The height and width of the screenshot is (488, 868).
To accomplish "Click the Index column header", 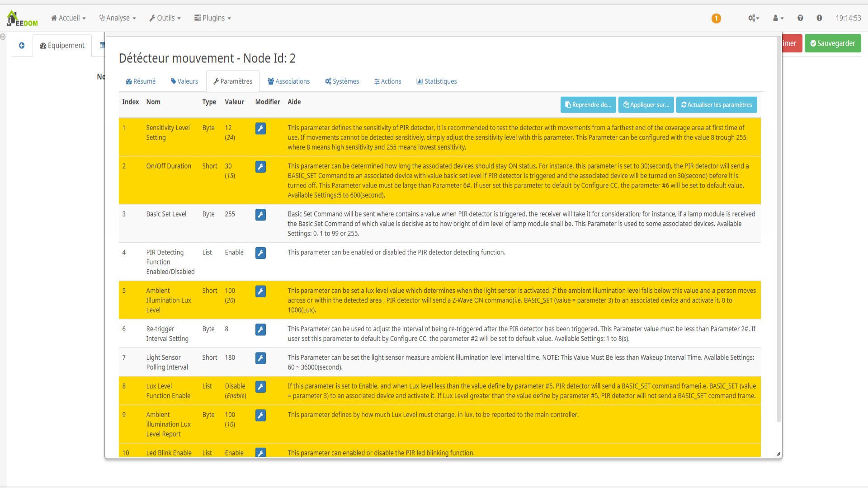I will click(130, 102).
